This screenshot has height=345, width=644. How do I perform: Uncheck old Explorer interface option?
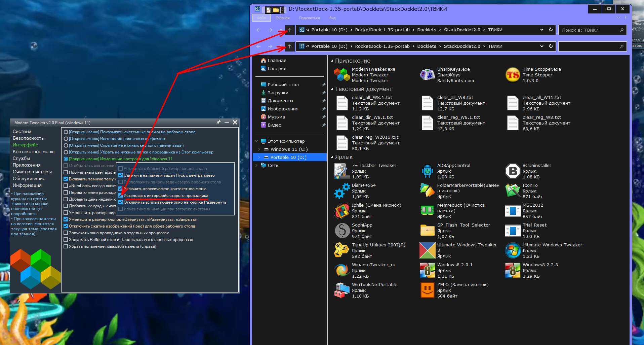[x=121, y=196]
